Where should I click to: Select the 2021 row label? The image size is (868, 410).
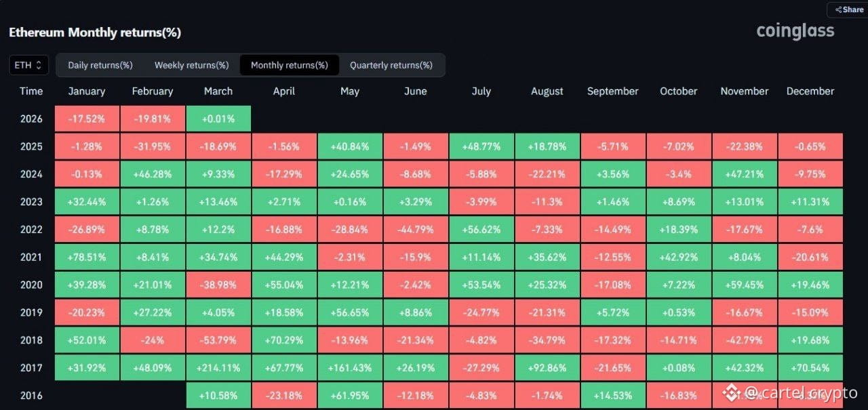tap(31, 258)
